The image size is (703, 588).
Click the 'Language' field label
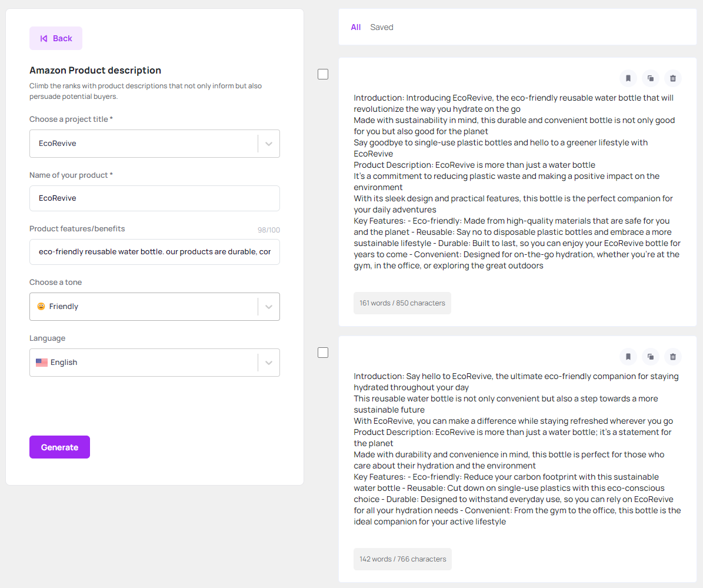(47, 338)
